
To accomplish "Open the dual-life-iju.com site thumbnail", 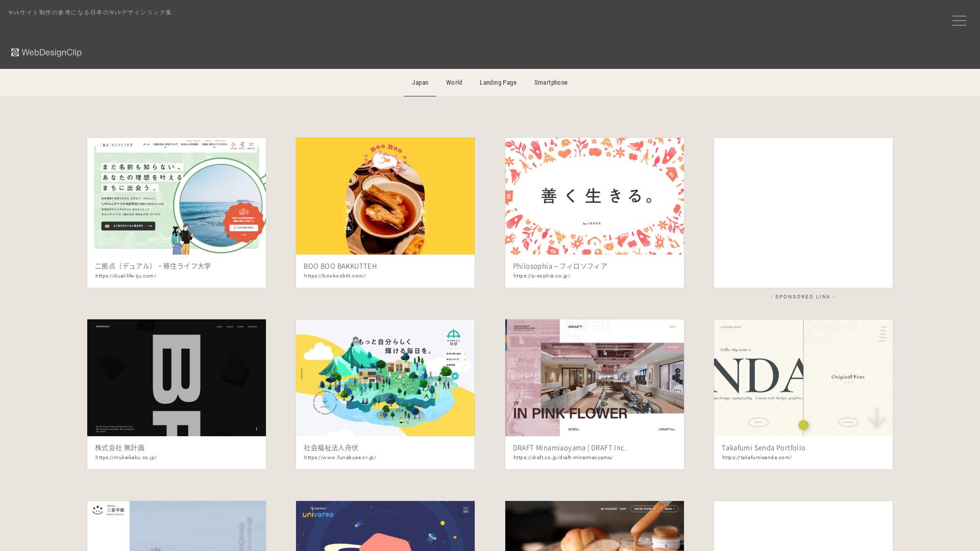I will point(177,196).
